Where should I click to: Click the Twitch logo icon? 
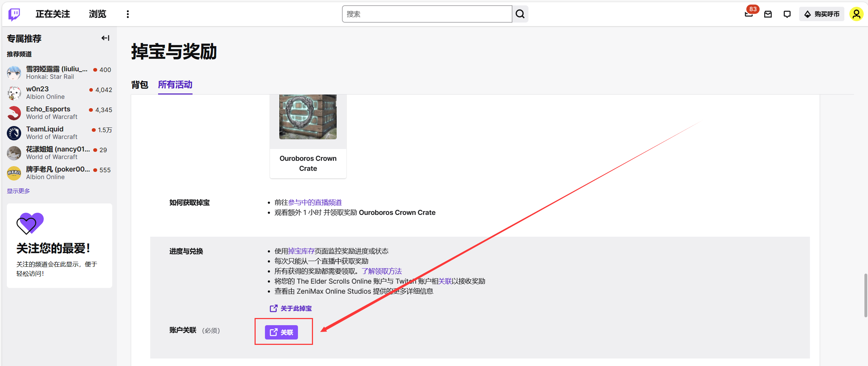(14, 14)
